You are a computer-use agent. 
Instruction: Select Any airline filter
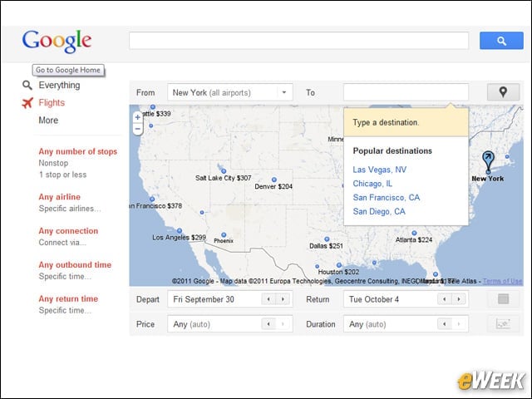[x=59, y=197]
